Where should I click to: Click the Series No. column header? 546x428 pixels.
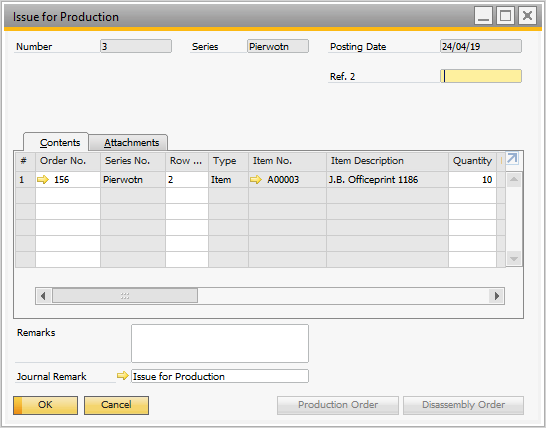click(133, 161)
